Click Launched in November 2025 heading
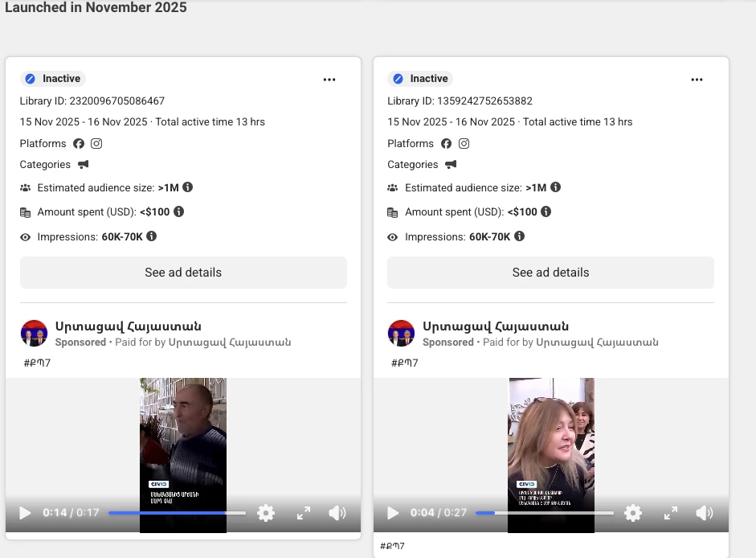The height and width of the screenshot is (558, 756). [x=96, y=7]
